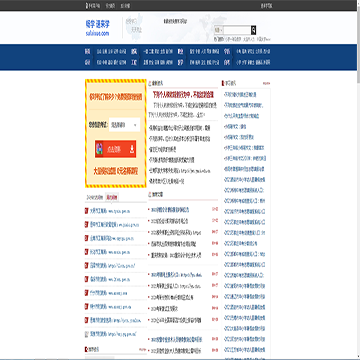Click the magnifier search button in header
The height and width of the screenshot is (360, 360).
(x=253, y=30)
